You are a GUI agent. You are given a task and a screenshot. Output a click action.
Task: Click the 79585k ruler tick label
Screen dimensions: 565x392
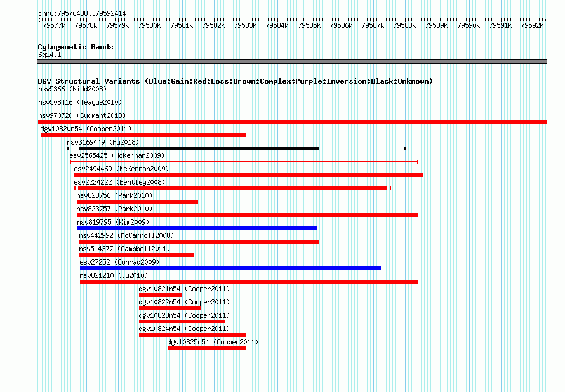(x=309, y=25)
